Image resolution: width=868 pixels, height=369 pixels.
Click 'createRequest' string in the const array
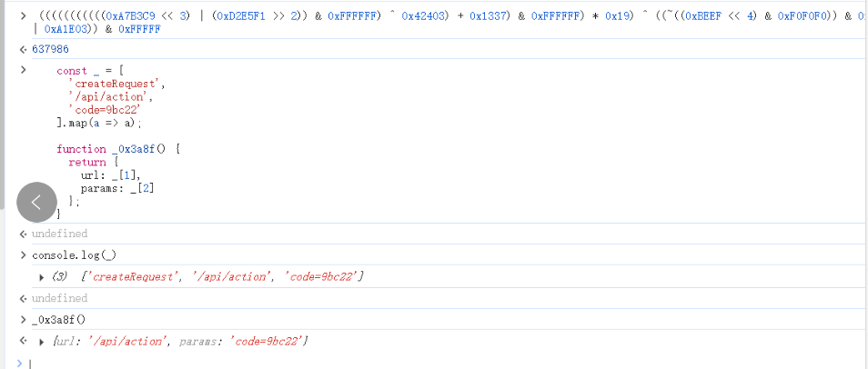(116, 84)
